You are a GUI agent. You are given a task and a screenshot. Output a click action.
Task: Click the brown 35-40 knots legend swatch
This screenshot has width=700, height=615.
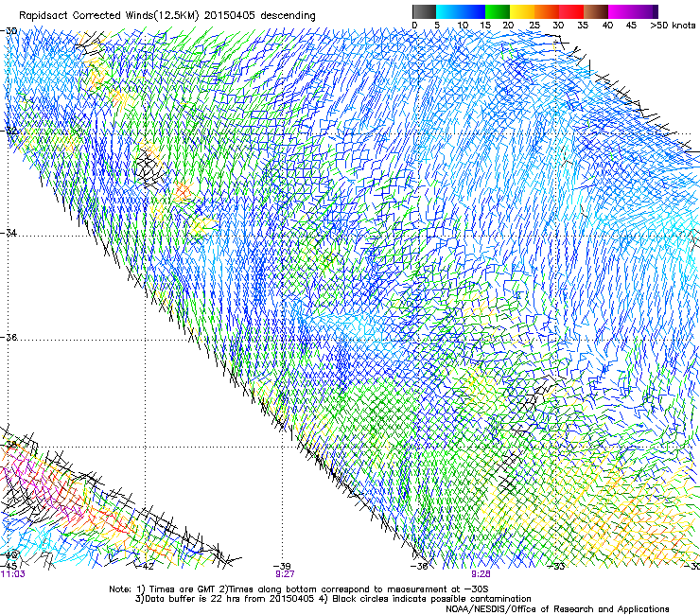click(596, 11)
